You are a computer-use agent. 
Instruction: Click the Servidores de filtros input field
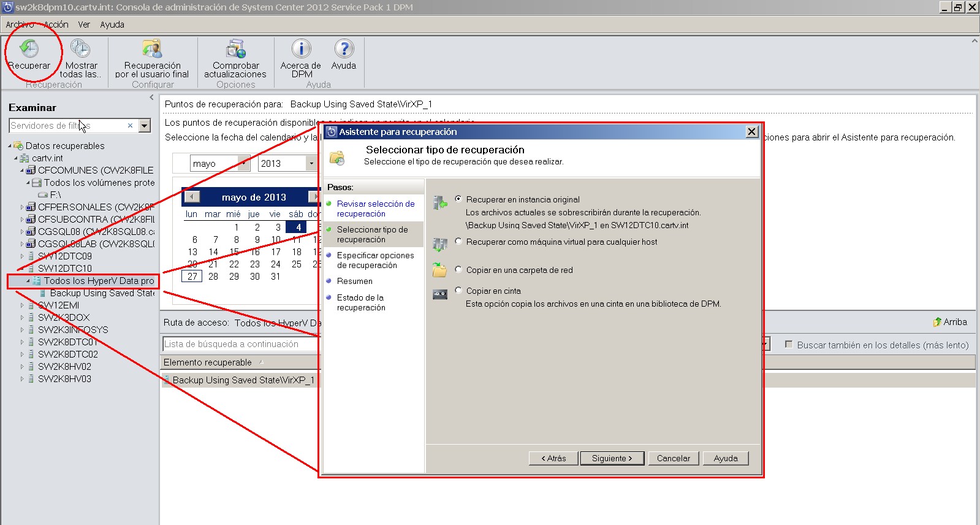(x=72, y=126)
